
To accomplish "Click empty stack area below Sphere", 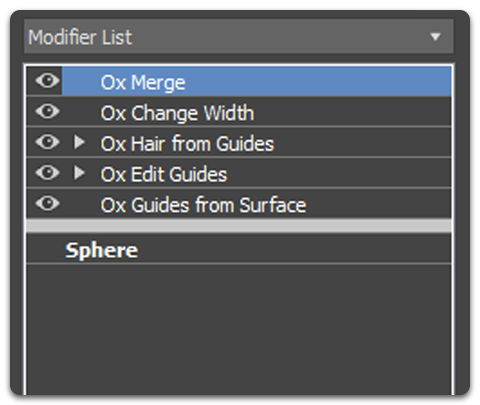I will click(239, 328).
